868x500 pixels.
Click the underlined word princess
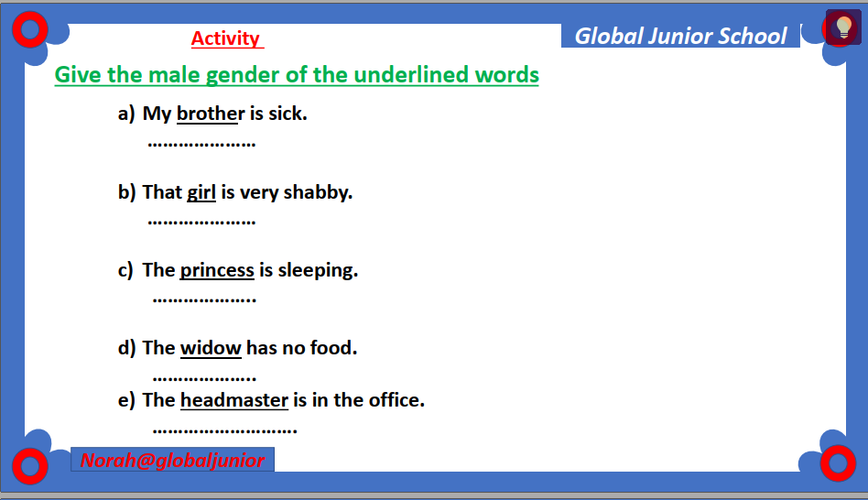217,270
